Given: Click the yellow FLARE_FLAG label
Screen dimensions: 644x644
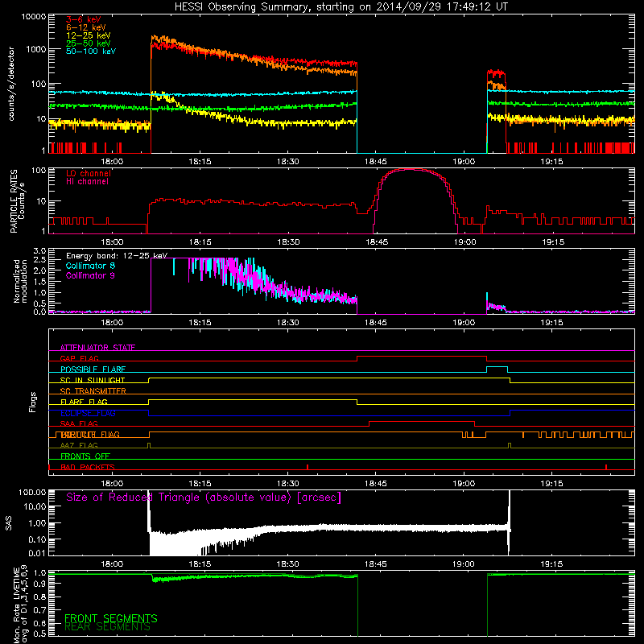Looking at the screenshot, I should point(84,402).
